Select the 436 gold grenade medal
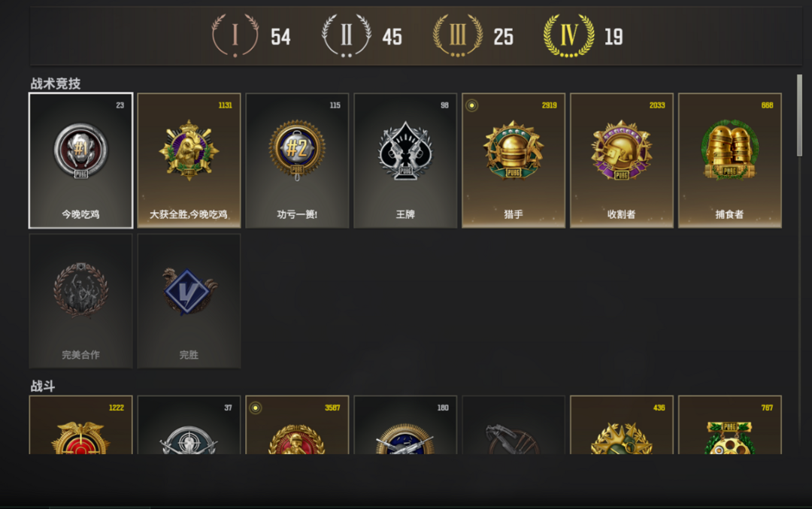This screenshot has height=509, width=812. (x=622, y=425)
